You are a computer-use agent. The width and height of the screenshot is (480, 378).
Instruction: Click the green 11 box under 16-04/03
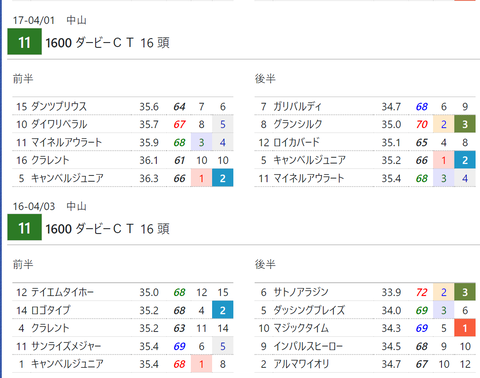pos(24,227)
